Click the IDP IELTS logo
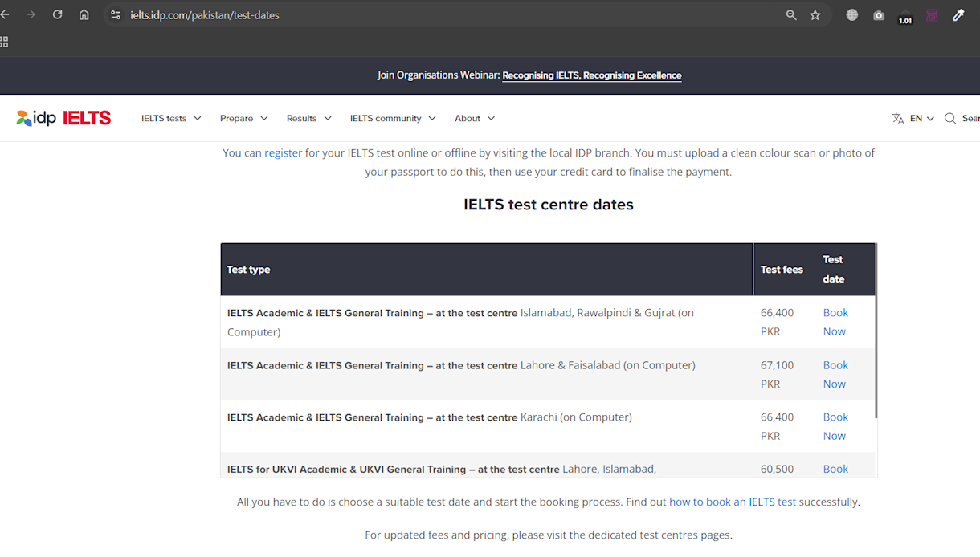 point(63,118)
